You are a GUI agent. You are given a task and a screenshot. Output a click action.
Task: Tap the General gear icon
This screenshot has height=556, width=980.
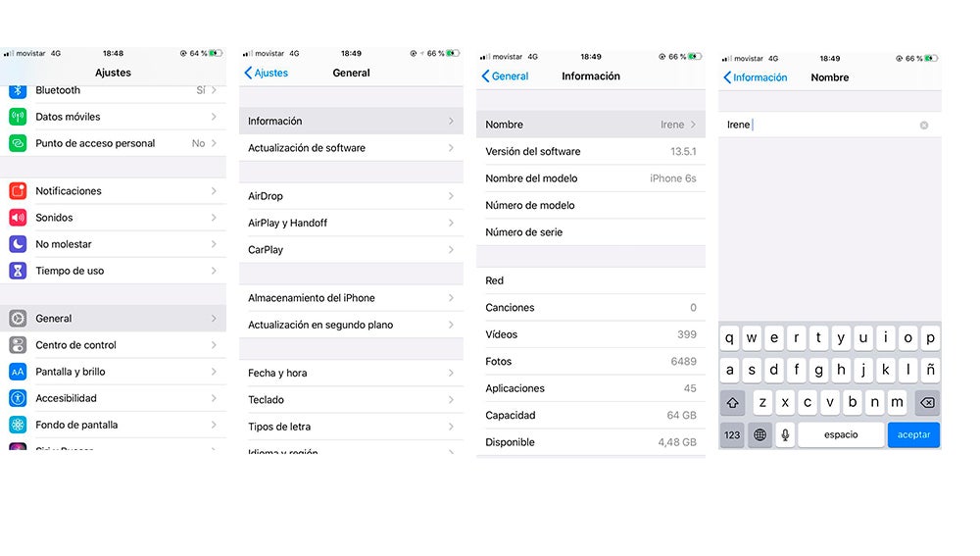[18, 319]
